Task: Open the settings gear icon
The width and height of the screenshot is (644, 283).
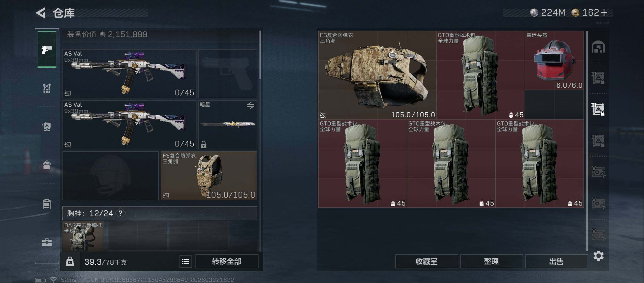Action: pos(598,256)
